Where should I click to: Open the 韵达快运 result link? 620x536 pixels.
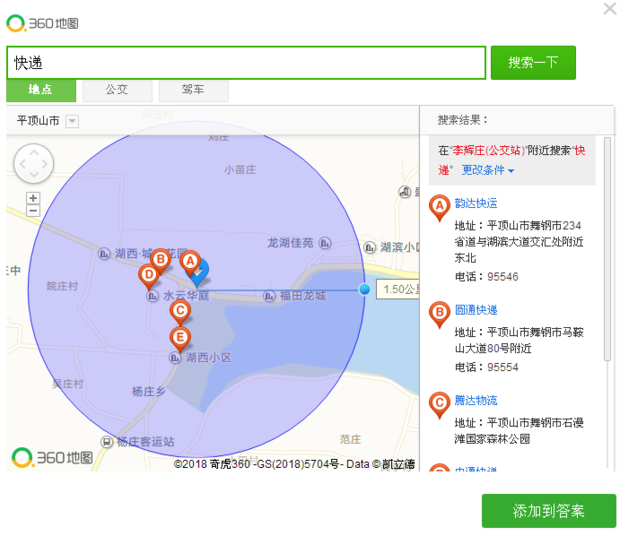click(x=476, y=203)
